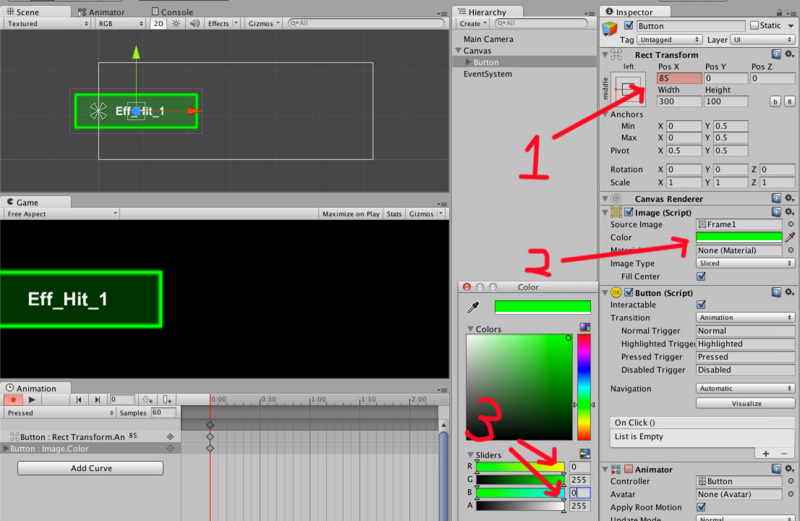Switch to the Console tab
The height and width of the screenshot is (521, 800).
[172, 12]
